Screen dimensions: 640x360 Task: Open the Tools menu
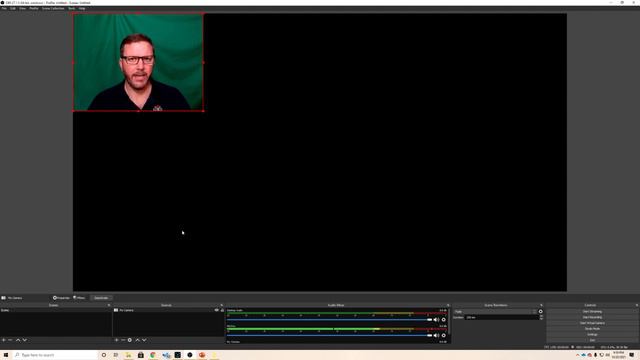[x=71, y=8]
